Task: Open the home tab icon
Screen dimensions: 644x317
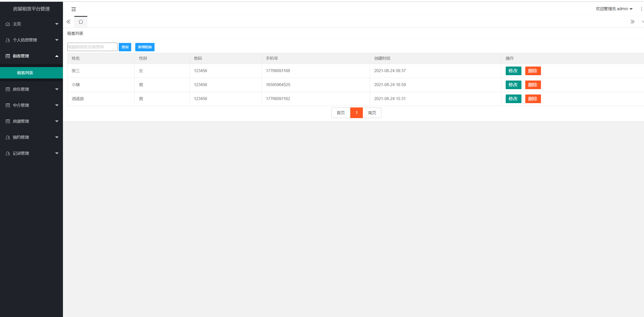Action: click(81, 22)
